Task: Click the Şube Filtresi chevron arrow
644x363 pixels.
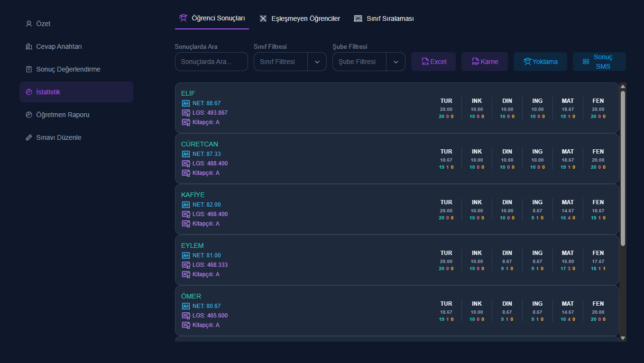Action: [396, 62]
